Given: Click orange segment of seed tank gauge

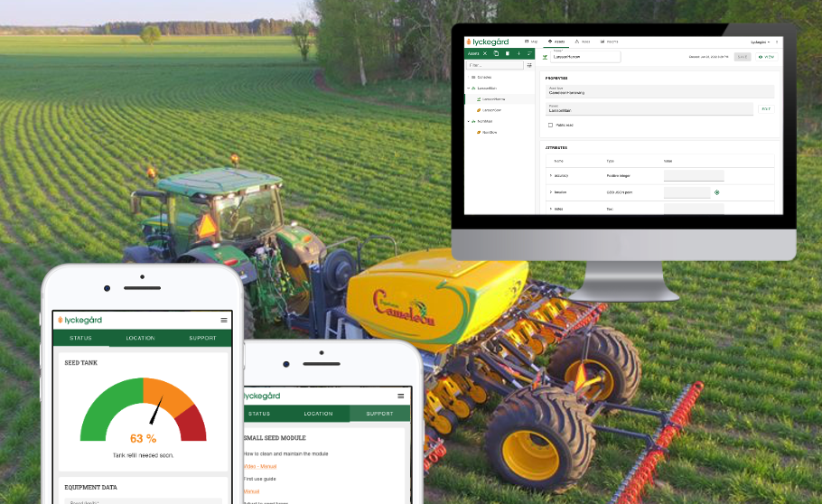Looking at the screenshot, I should point(167,393).
